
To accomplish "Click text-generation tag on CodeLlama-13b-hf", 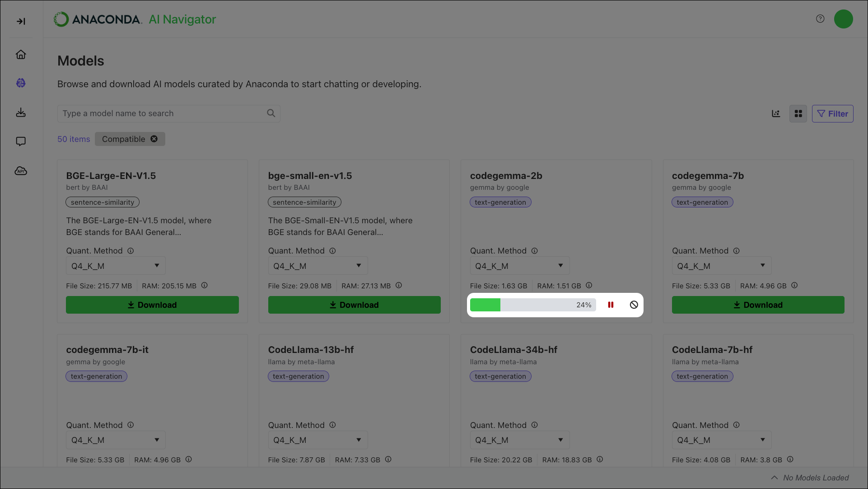I will click(x=299, y=376).
